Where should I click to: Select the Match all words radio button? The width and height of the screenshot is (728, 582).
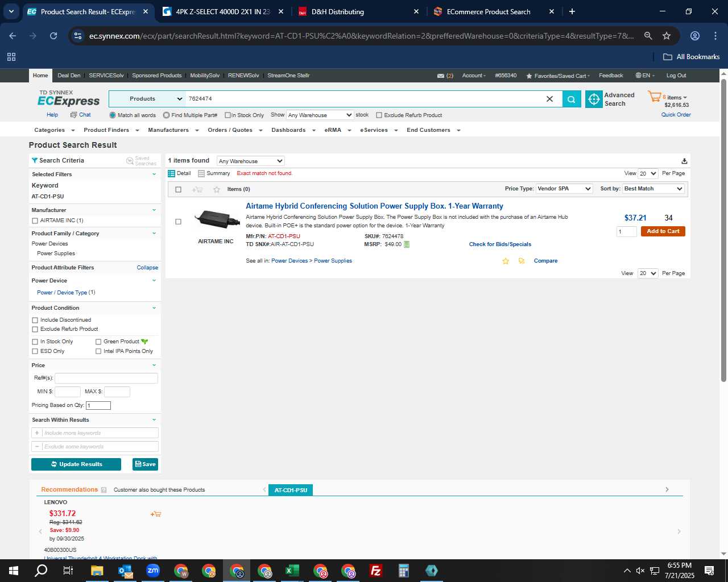[x=113, y=115]
